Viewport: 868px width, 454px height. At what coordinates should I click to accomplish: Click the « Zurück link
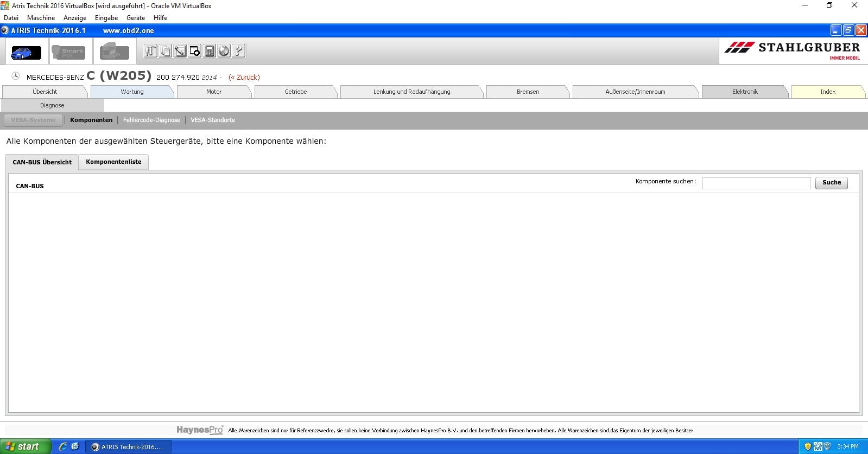244,77
